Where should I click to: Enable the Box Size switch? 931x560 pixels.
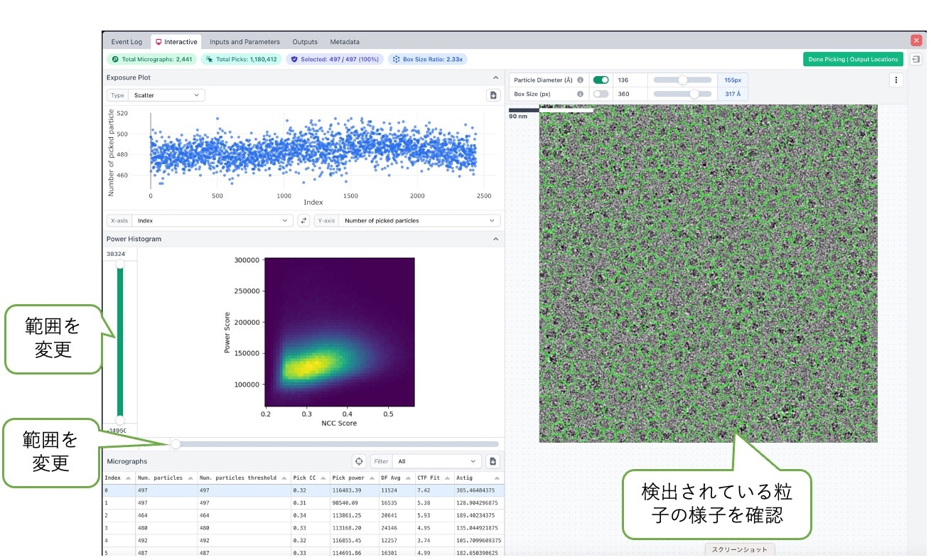coord(601,94)
